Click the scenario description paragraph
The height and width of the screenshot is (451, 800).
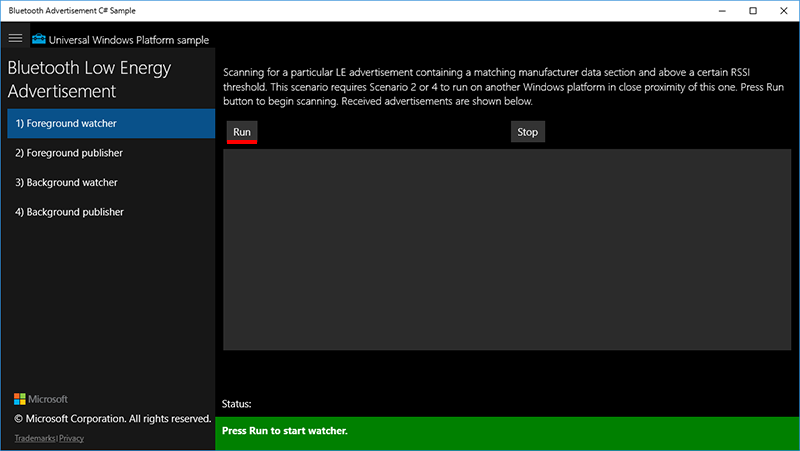[503, 87]
